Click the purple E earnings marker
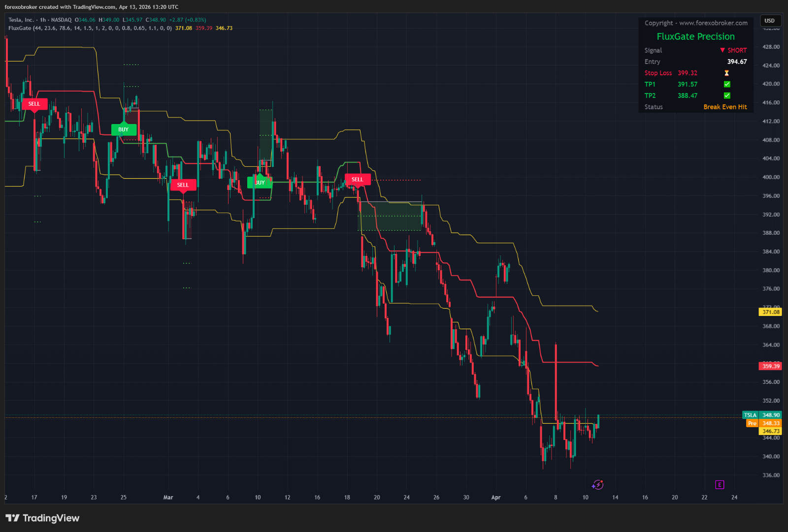This screenshot has width=788, height=532. pyautogui.click(x=720, y=485)
